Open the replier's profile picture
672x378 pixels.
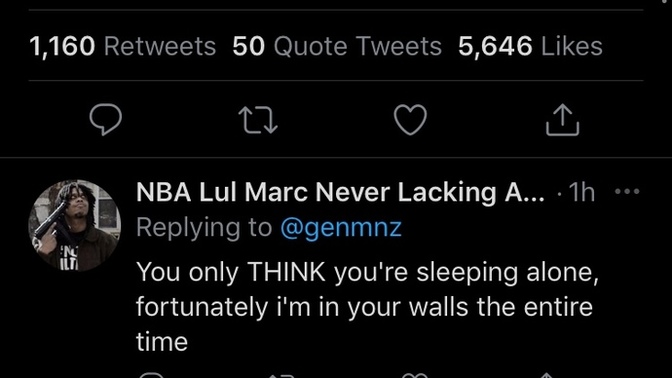pyautogui.click(x=75, y=225)
